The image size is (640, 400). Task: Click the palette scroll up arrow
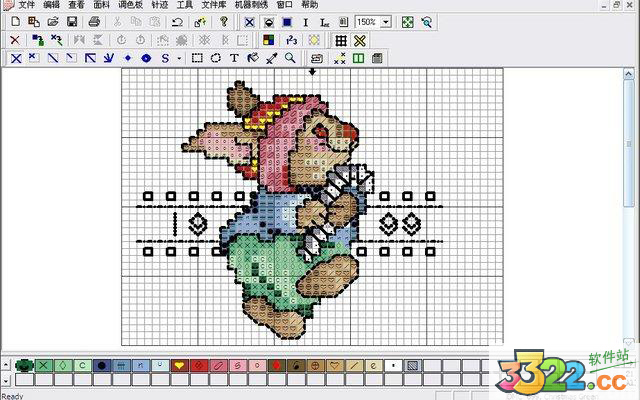6,364
